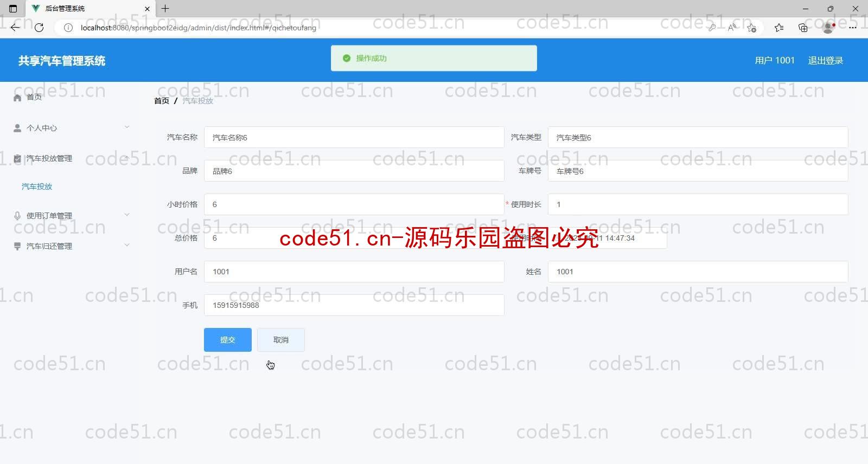
Task: Click the browser profile avatar
Action: (x=828, y=28)
